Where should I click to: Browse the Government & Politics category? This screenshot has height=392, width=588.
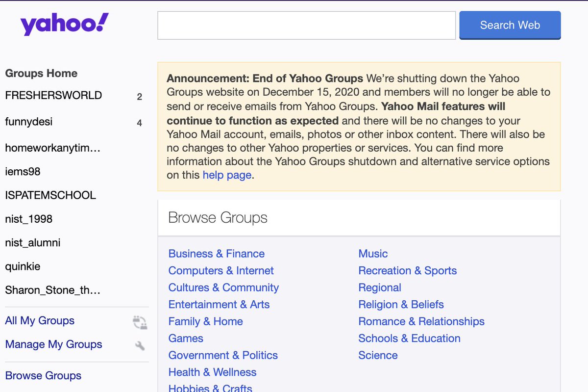(x=223, y=355)
